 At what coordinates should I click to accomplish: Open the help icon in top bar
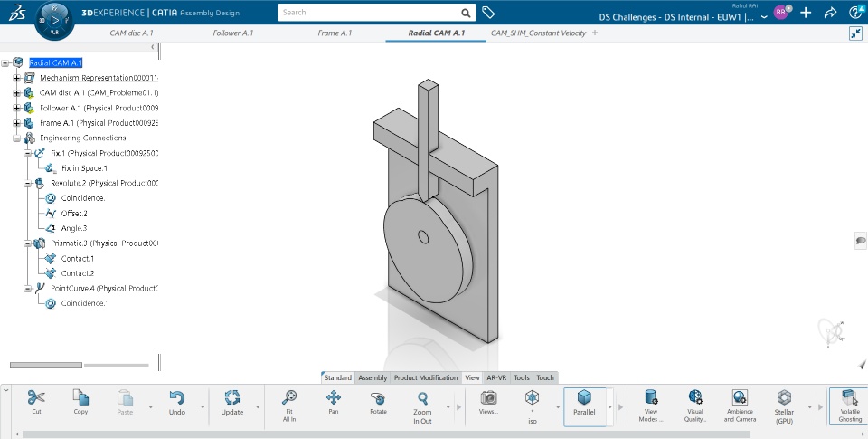coord(856,12)
